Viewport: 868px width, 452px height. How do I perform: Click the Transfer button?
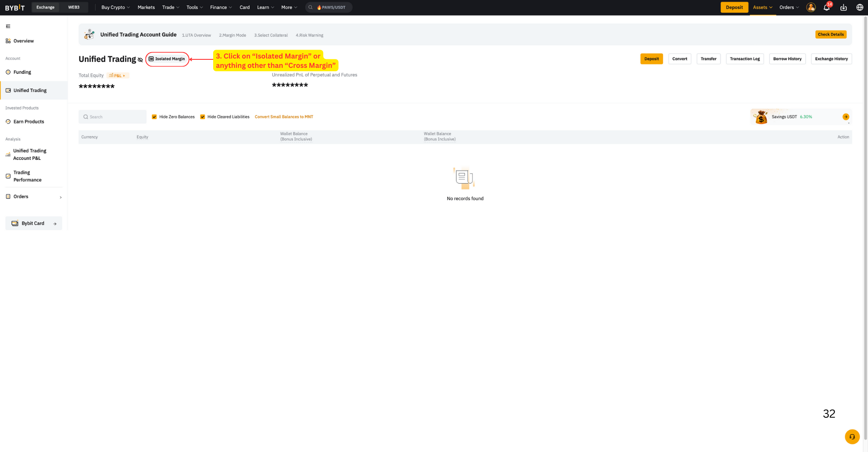[708, 59]
